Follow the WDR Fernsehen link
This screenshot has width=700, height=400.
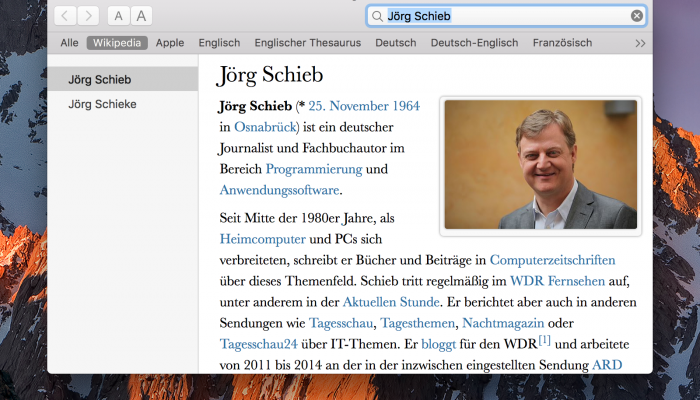click(557, 281)
